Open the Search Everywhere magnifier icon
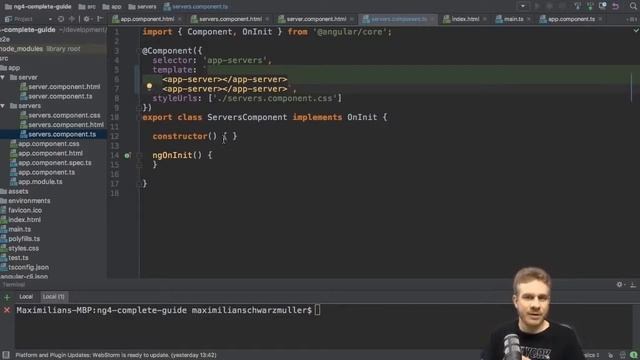 click(x=633, y=6)
